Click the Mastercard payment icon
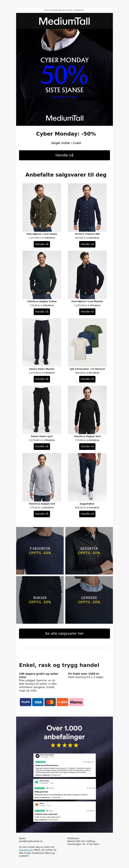The image size is (129, 868). 50,702
